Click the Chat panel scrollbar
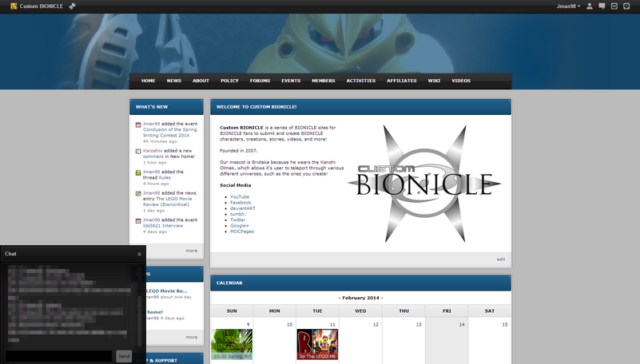Image resolution: width=640 pixels, height=364 pixels. [x=140, y=321]
